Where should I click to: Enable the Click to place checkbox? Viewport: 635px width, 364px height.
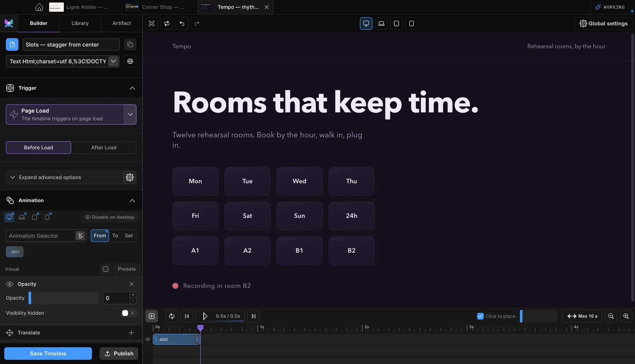tap(480, 316)
